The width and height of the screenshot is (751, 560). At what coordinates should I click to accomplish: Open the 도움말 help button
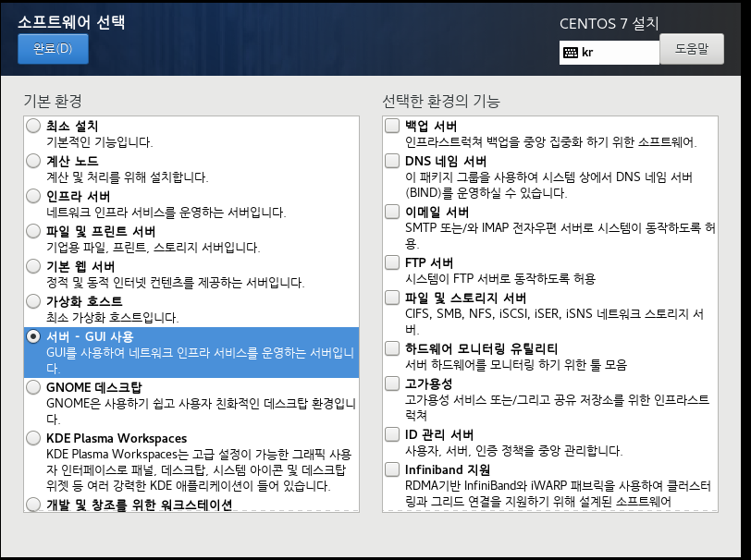click(692, 49)
